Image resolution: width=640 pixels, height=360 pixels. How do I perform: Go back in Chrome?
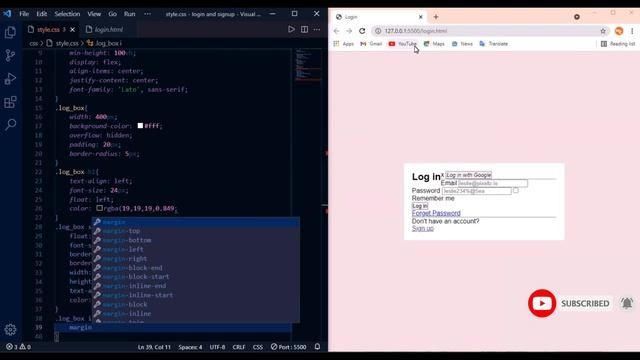[336, 31]
